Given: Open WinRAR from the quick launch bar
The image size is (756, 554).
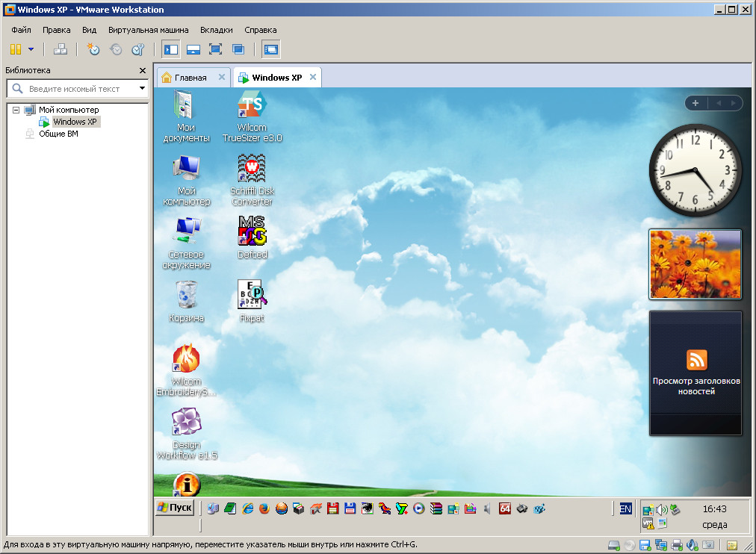Looking at the screenshot, I should pos(436,508).
